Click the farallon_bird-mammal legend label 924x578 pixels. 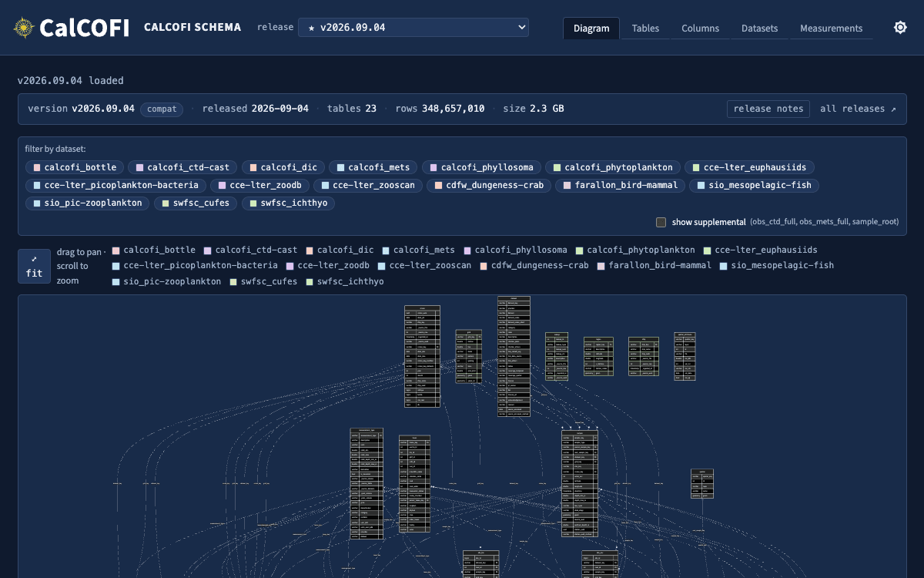coord(660,265)
